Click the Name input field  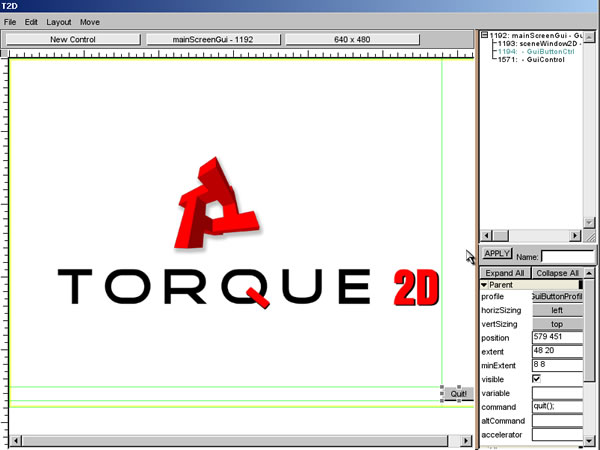[x=567, y=256]
